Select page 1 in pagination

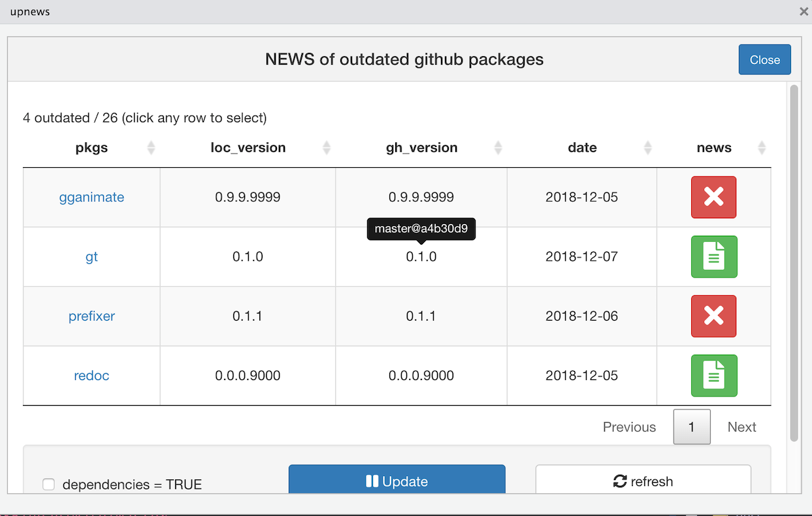(x=692, y=427)
